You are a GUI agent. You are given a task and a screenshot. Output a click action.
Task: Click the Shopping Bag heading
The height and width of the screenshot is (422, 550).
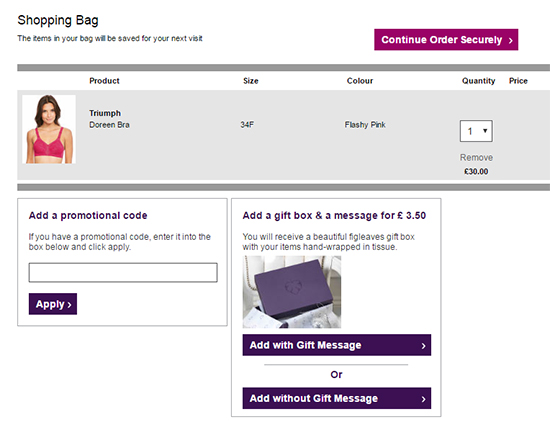[58, 20]
